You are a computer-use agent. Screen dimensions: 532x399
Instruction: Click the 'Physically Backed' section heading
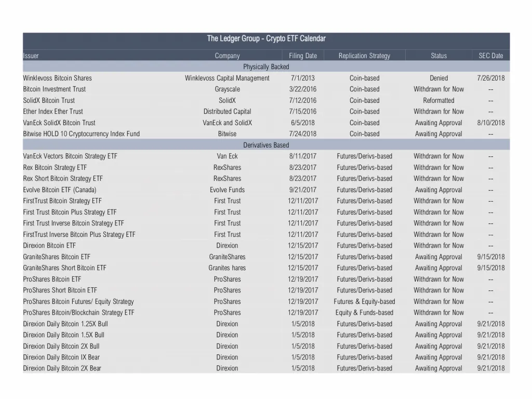click(x=267, y=67)
